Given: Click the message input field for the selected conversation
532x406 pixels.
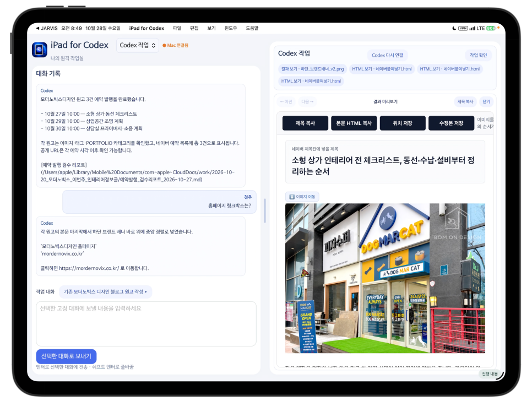Looking at the screenshot, I should coord(146,324).
